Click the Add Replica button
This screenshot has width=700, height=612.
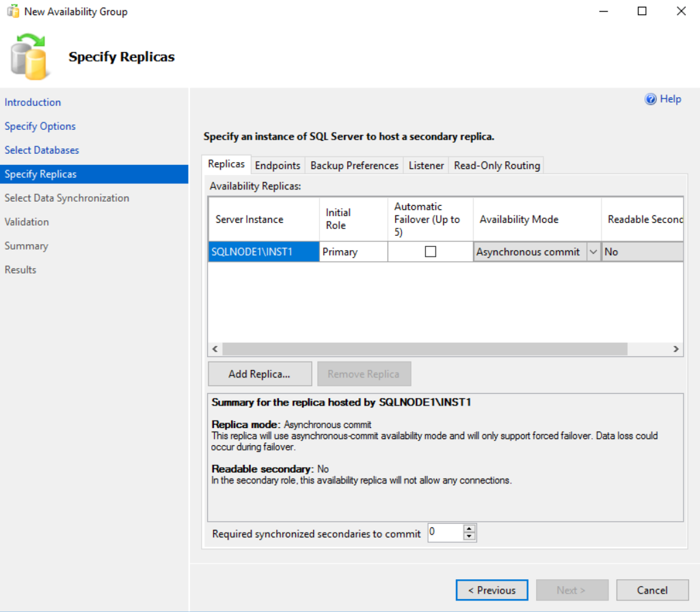coord(260,374)
